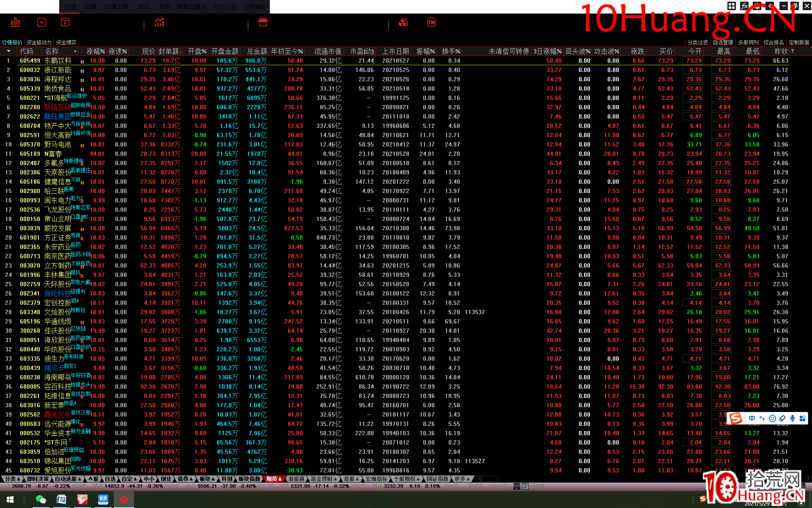Toggle sort on 封单额 column header
The height and width of the screenshot is (508, 812).
tap(170, 51)
